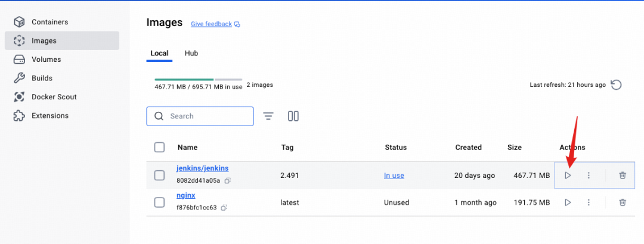This screenshot has width=644, height=244.
Task: Run the nginx image
Action: click(x=568, y=202)
